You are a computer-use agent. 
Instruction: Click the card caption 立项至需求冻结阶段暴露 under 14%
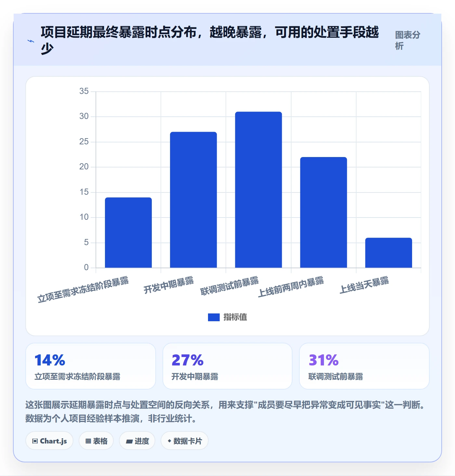pyautogui.click(x=77, y=377)
